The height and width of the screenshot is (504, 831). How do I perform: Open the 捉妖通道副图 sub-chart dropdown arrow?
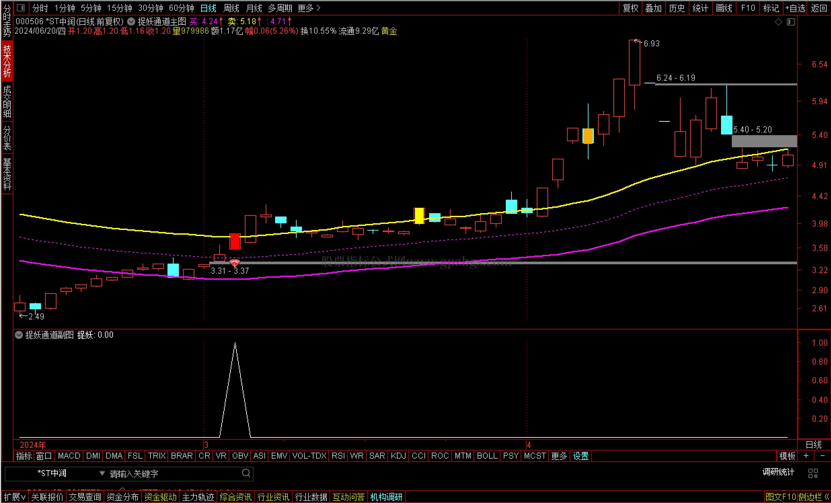(19, 335)
